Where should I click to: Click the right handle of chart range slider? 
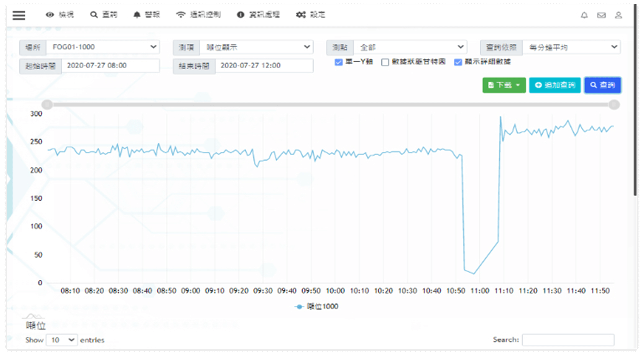click(x=614, y=105)
